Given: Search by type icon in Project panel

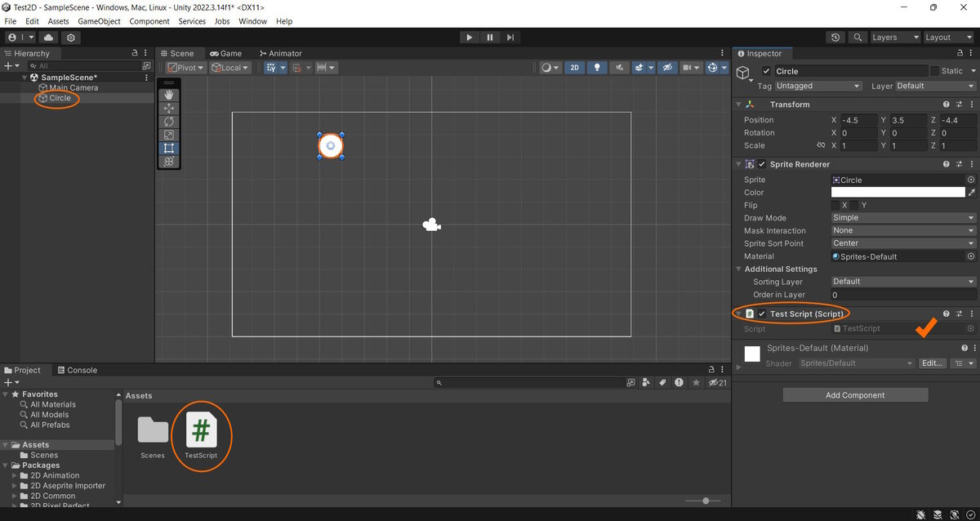Looking at the screenshot, I should 646,382.
